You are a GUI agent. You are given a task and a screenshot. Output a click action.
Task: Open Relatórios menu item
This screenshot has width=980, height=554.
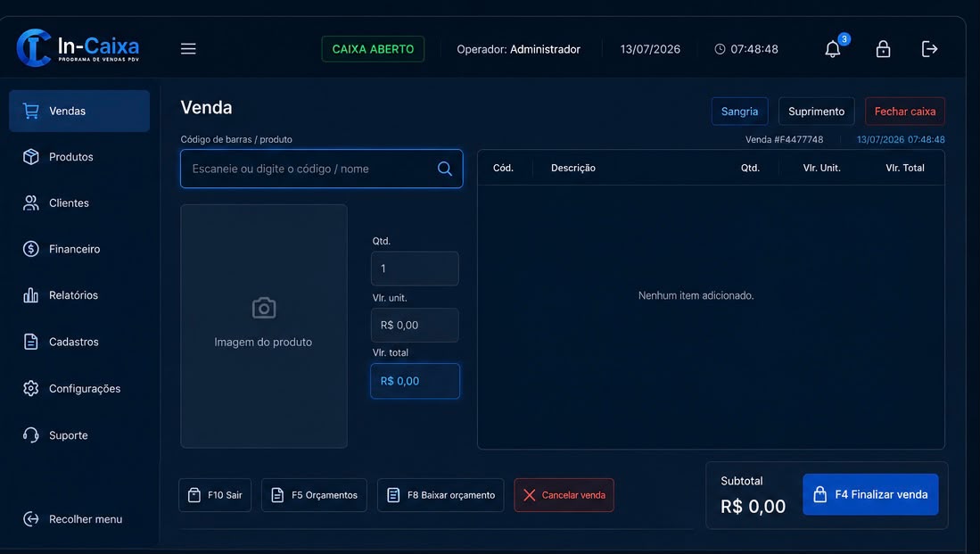[x=79, y=295]
